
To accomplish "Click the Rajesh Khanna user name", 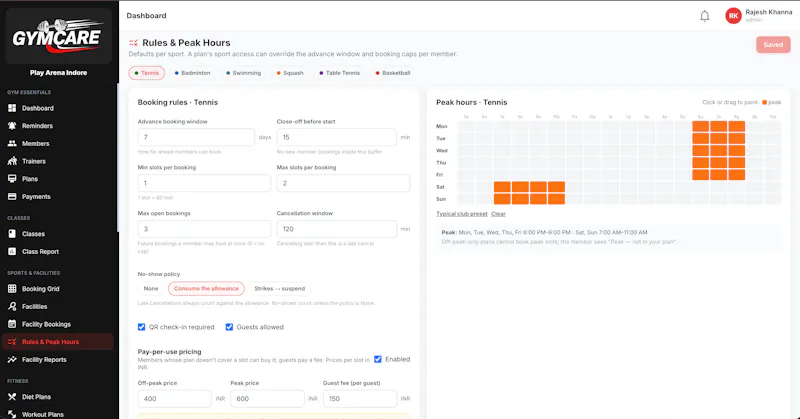I will tap(768, 12).
